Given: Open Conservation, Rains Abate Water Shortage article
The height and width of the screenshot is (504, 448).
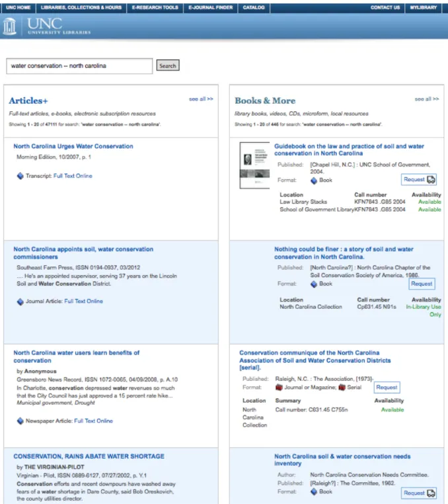Looking at the screenshot, I should pyautogui.click(x=89, y=456).
